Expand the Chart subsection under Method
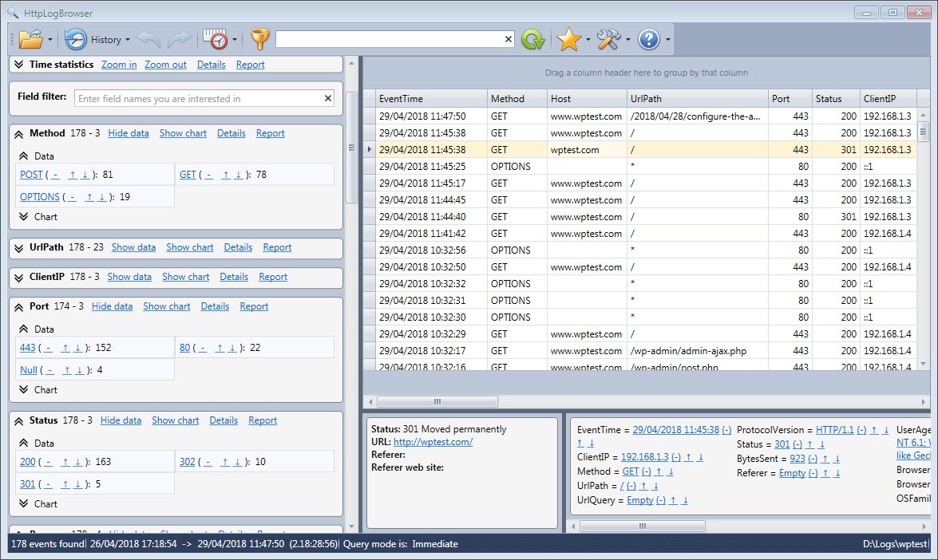This screenshot has height=560, width=938. pyautogui.click(x=24, y=216)
